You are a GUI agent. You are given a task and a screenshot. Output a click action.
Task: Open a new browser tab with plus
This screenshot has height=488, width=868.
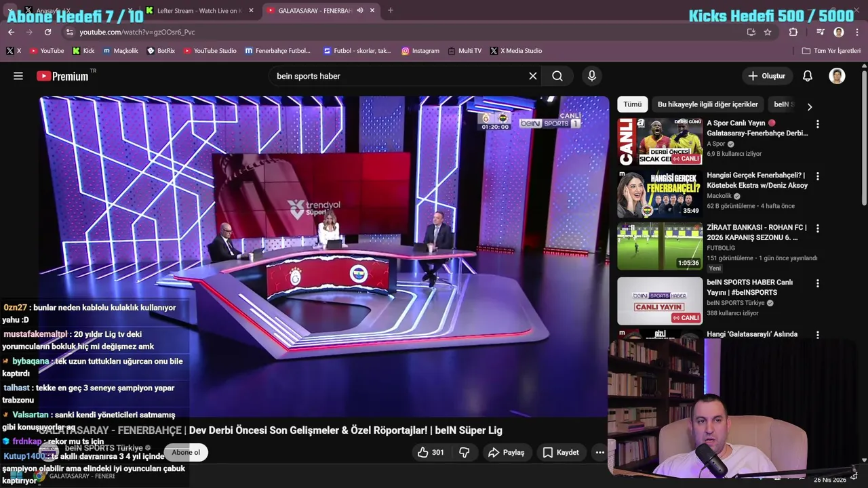pyautogui.click(x=390, y=10)
